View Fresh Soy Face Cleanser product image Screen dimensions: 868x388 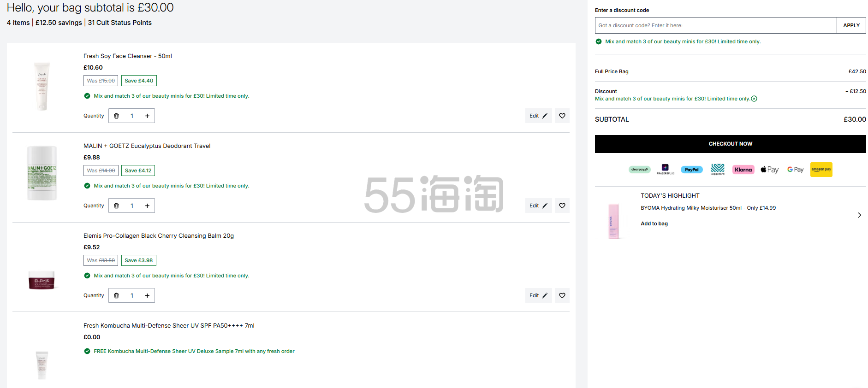[x=42, y=86]
